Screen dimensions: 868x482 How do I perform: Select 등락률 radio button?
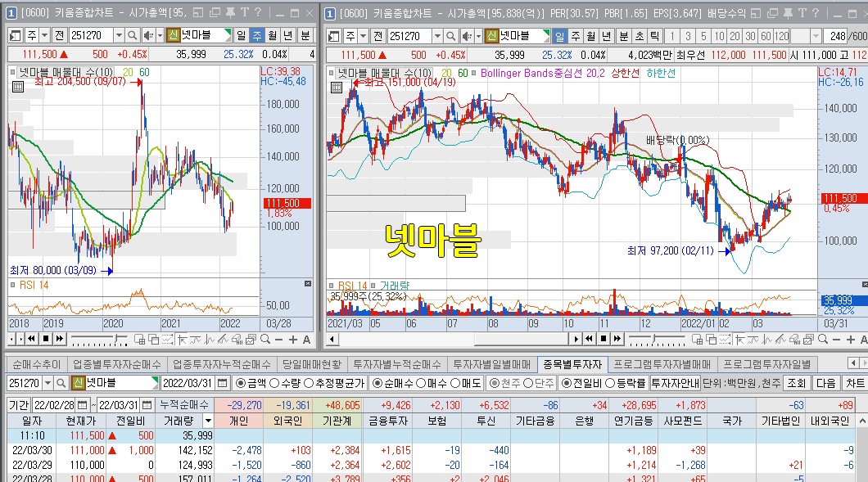point(610,383)
